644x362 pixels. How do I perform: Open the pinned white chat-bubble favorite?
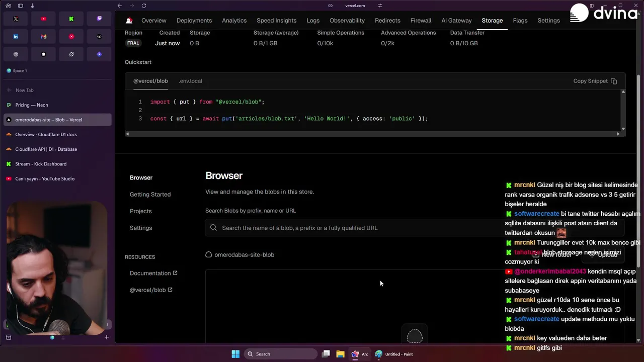tap(43, 54)
